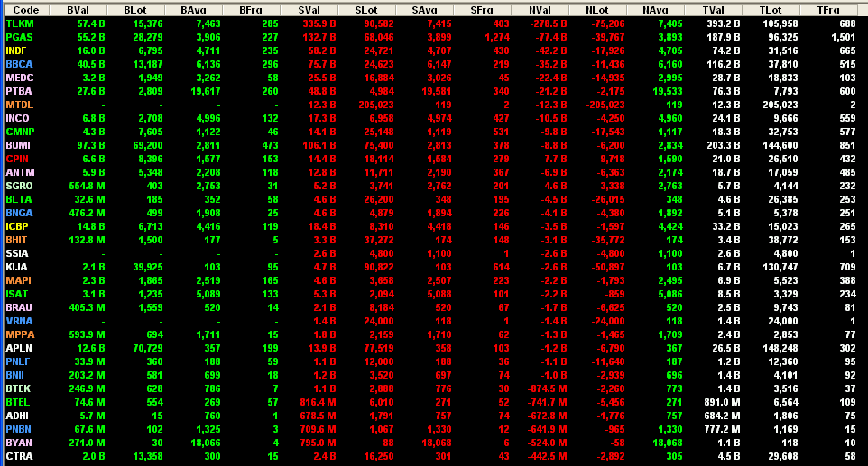Click the ANTM stock code

point(20,172)
